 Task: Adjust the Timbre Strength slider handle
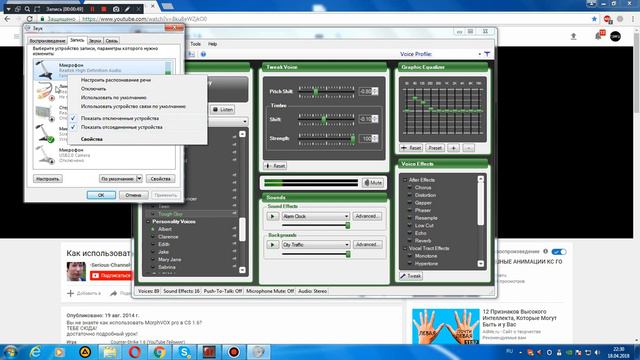tap(353, 139)
